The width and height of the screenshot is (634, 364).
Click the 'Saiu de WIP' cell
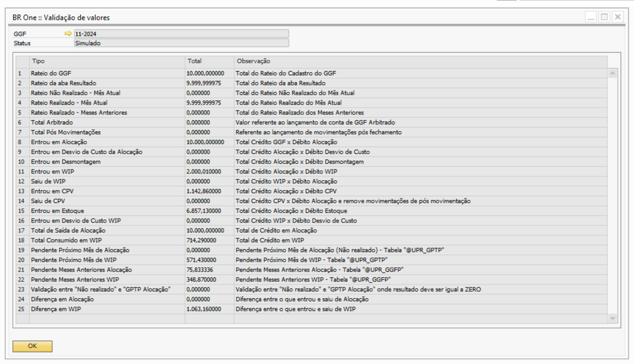(107, 181)
